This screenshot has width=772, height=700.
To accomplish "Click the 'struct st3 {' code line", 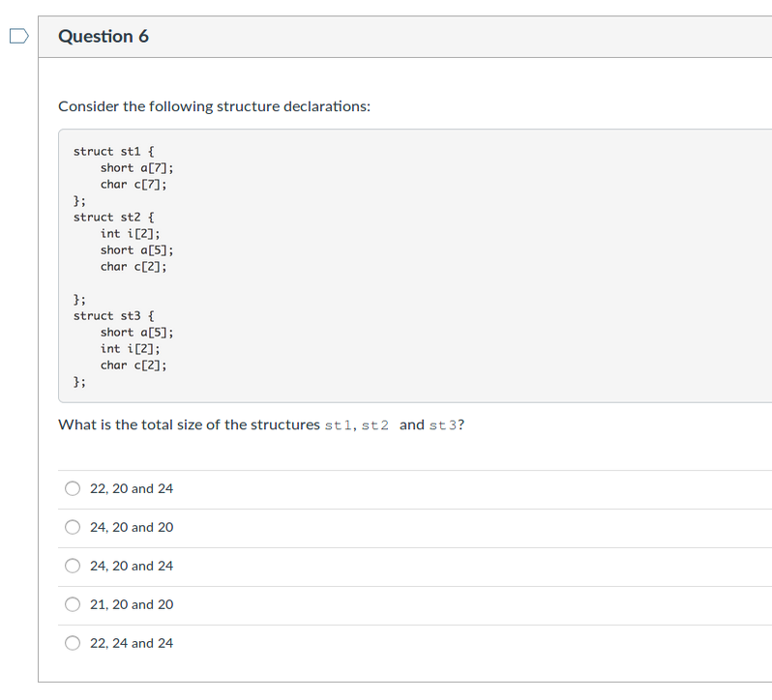I will tap(114, 316).
